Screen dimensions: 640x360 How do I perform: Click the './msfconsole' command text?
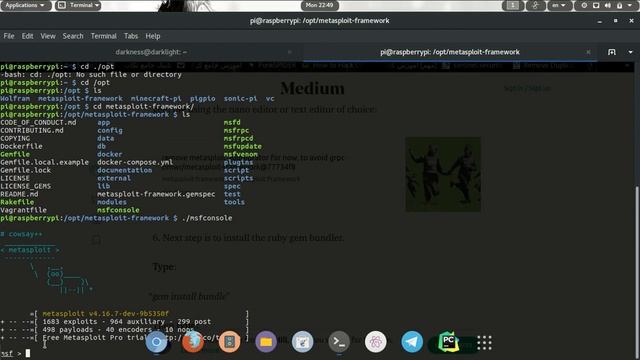click(207, 218)
